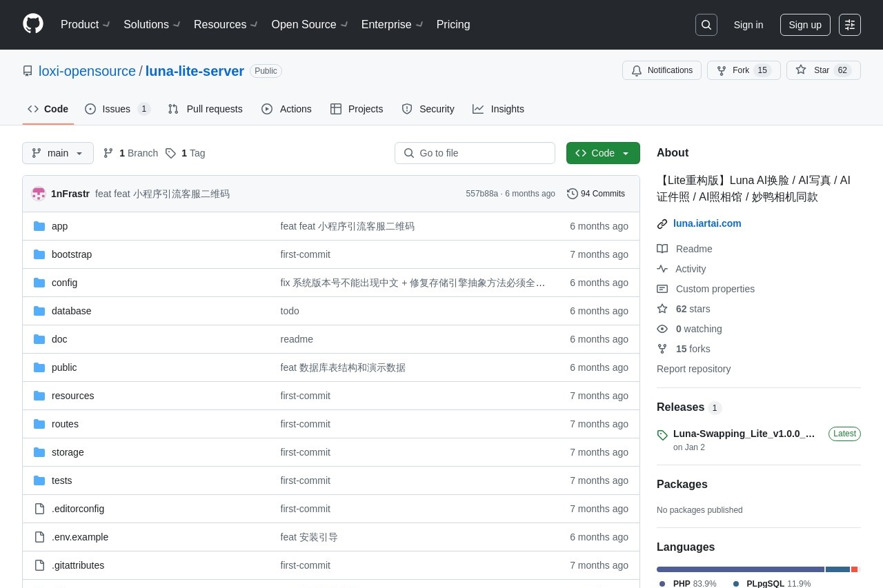Click the link icon beside luna.iartai.com
Image resolution: width=883 pixels, height=588 pixels.
662,224
